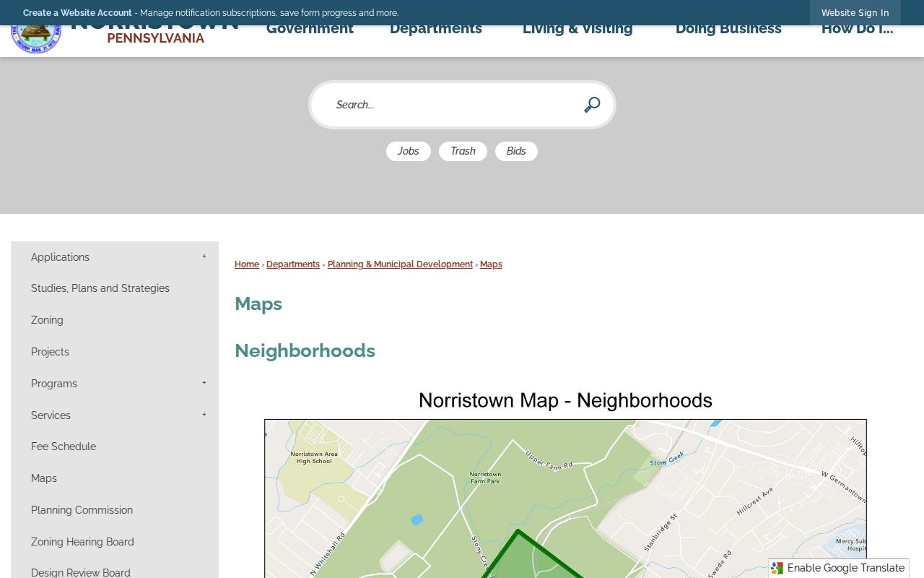Open Applications in the sidebar
Viewport: 924px width, 578px height.
point(60,257)
